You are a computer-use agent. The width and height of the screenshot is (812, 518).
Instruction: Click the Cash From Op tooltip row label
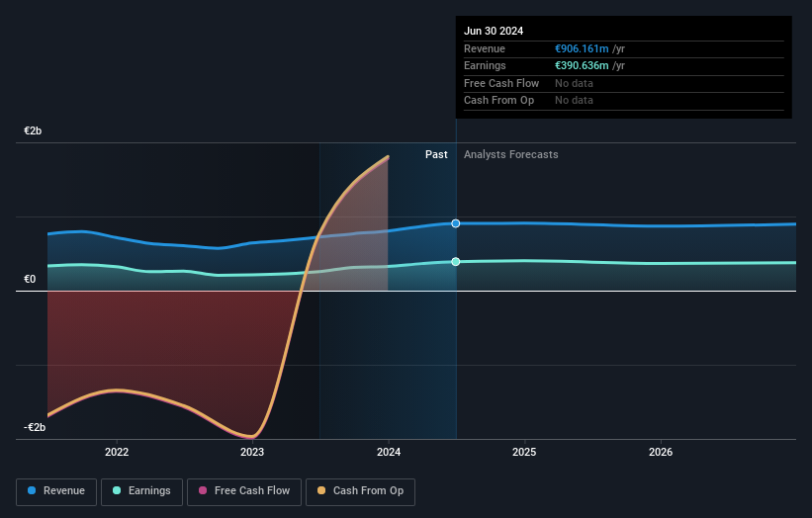coord(498,101)
